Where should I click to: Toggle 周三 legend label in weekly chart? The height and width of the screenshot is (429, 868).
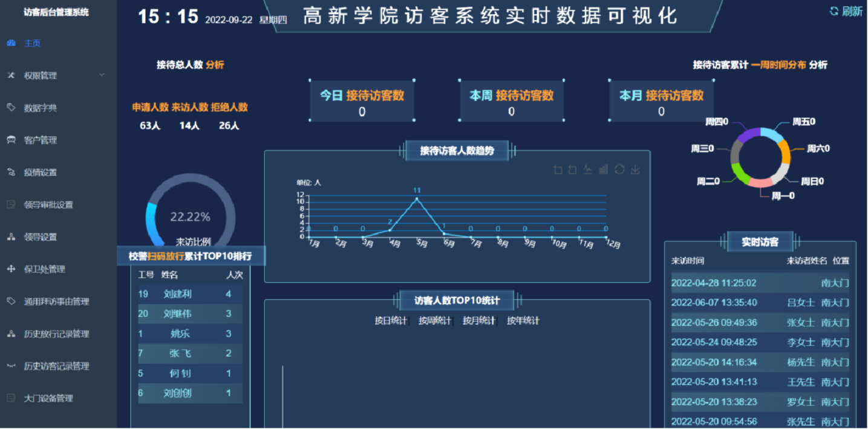pyautogui.click(x=702, y=148)
